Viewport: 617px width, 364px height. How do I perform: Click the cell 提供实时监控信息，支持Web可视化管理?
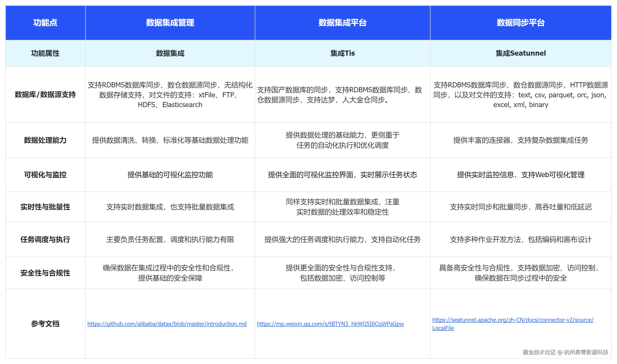(521, 175)
